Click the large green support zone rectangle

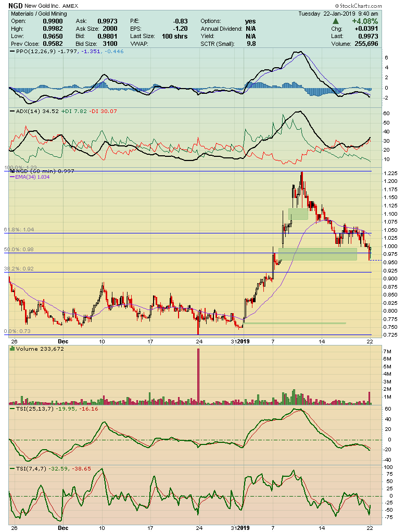318,254
